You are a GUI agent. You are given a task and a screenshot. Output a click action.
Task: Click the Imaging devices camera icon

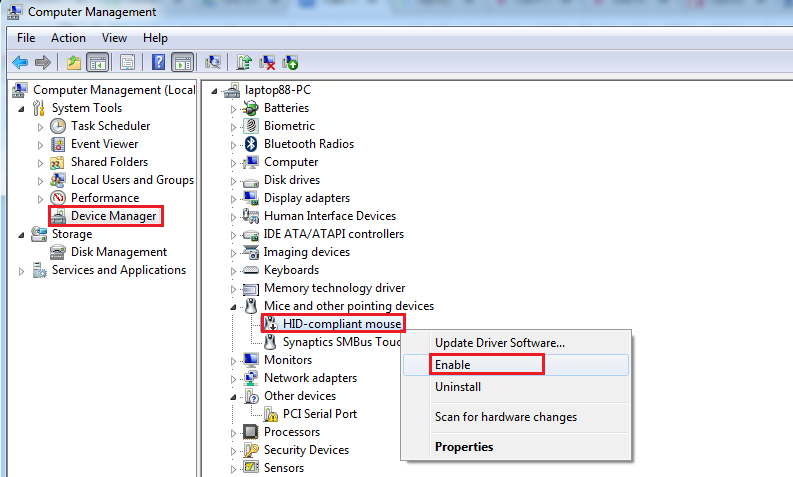tap(251, 252)
